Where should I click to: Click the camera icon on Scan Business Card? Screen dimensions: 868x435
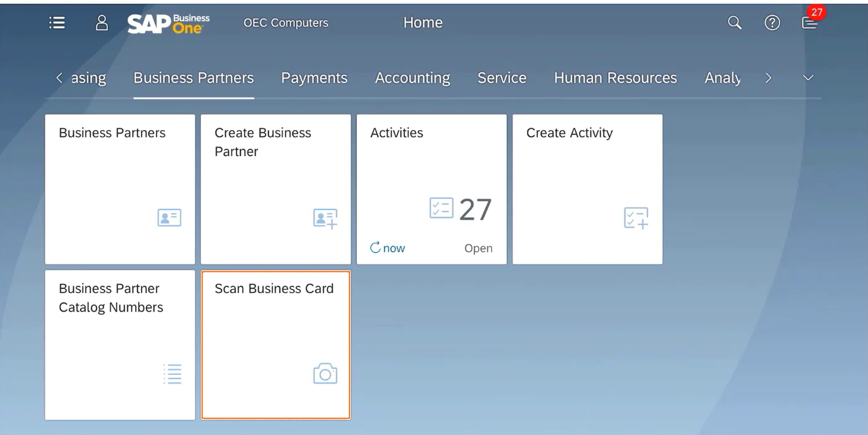[x=325, y=374]
